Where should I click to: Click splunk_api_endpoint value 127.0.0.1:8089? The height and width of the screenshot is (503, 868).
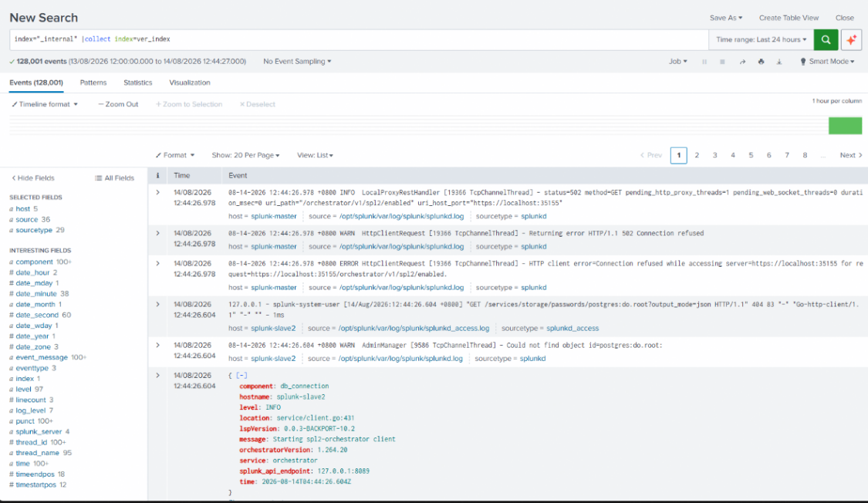click(343, 471)
